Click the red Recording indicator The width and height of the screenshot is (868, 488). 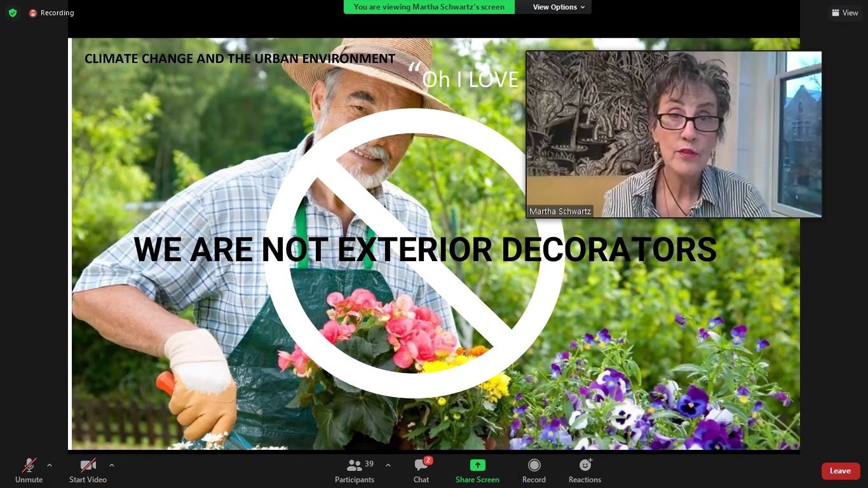(51, 13)
